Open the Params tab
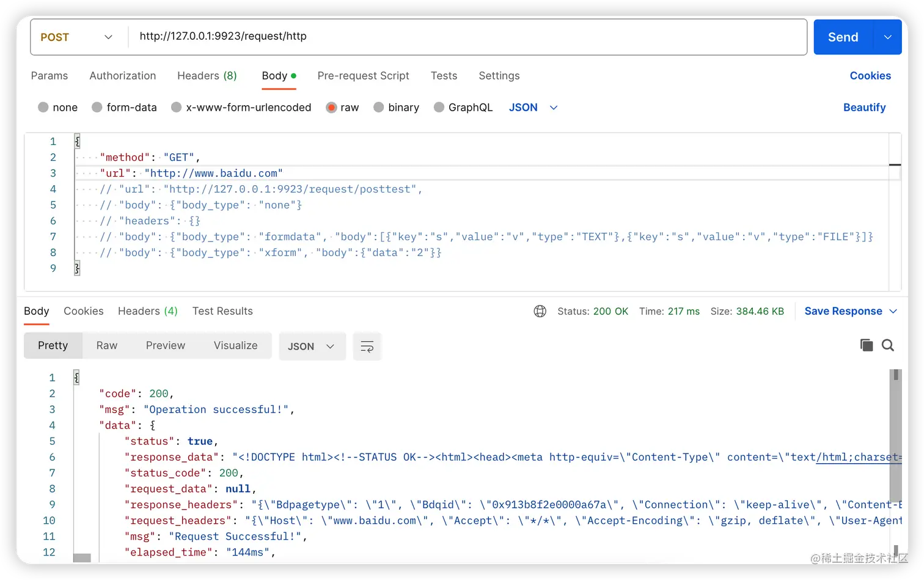The width and height of the screenshot is (924, 580). point(50,76)
